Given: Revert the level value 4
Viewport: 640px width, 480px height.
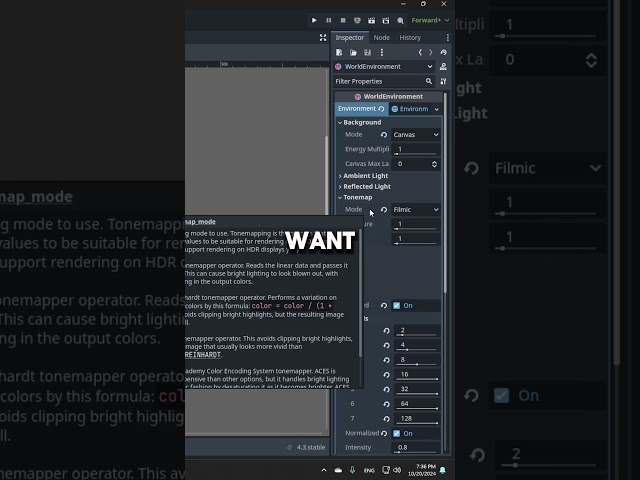Looking at the screenshot, I should tap(386, 345).
